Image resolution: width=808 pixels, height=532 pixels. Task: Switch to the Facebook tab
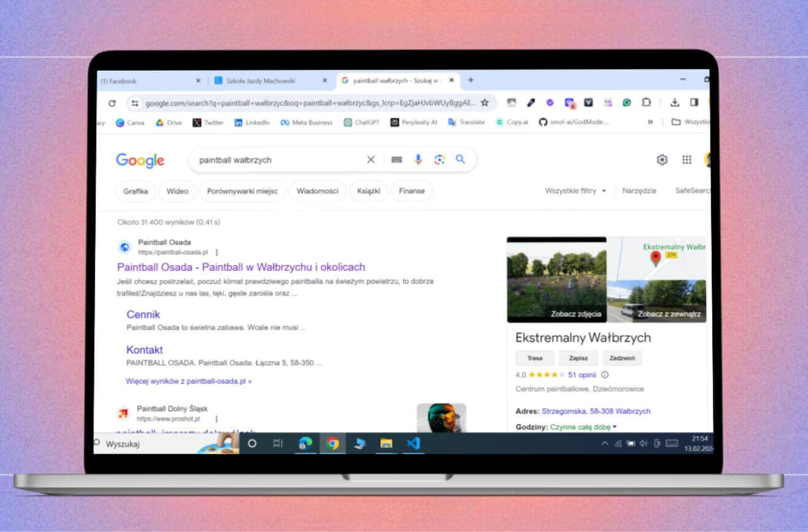click(x=152, y=80)
